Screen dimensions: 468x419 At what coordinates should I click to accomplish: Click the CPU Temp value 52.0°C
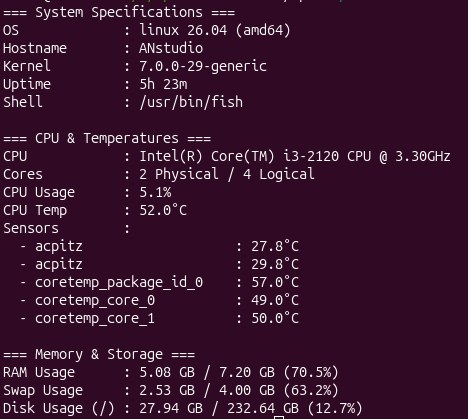(x=163, y=210)
